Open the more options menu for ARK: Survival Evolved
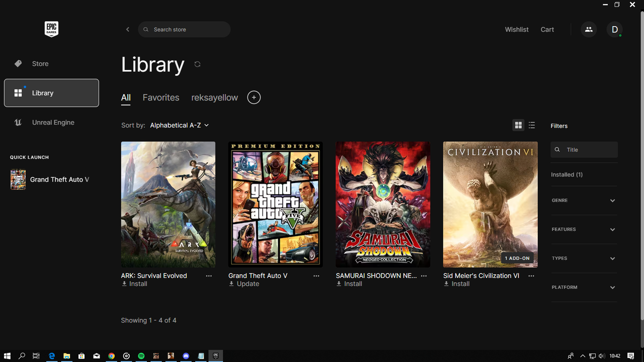 click(x=209, y=276)
